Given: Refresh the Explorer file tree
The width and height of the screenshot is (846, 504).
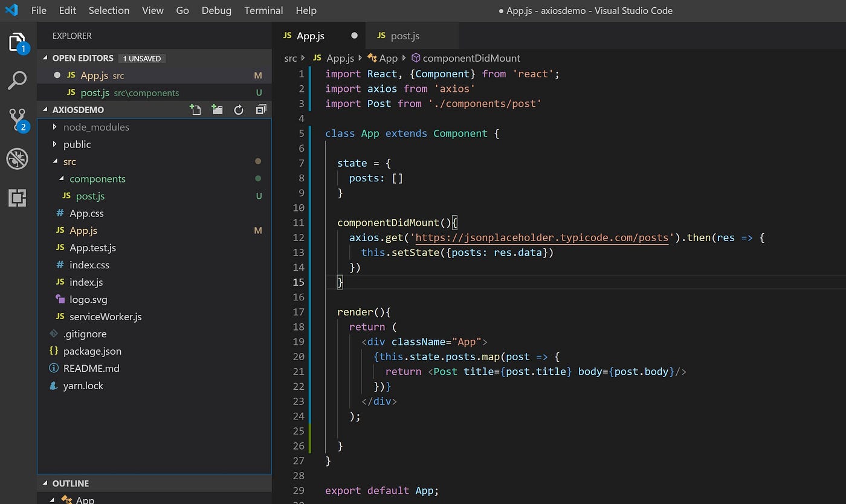Looking at the screenshot, I should tap(238, 109).
